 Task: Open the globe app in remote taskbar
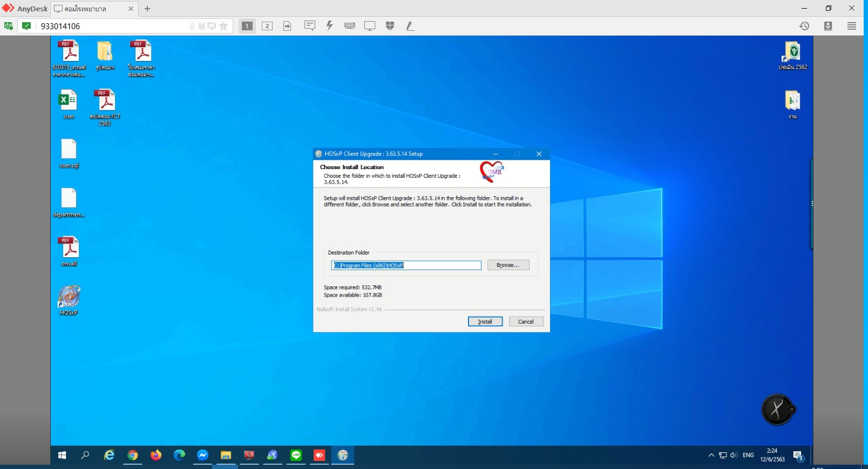273,455
